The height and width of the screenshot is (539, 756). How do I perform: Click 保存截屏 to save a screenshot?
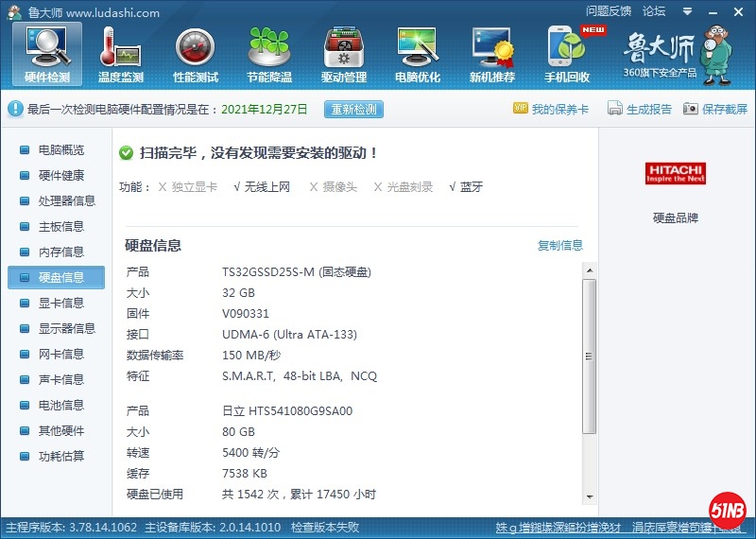(x=715, y=110)
